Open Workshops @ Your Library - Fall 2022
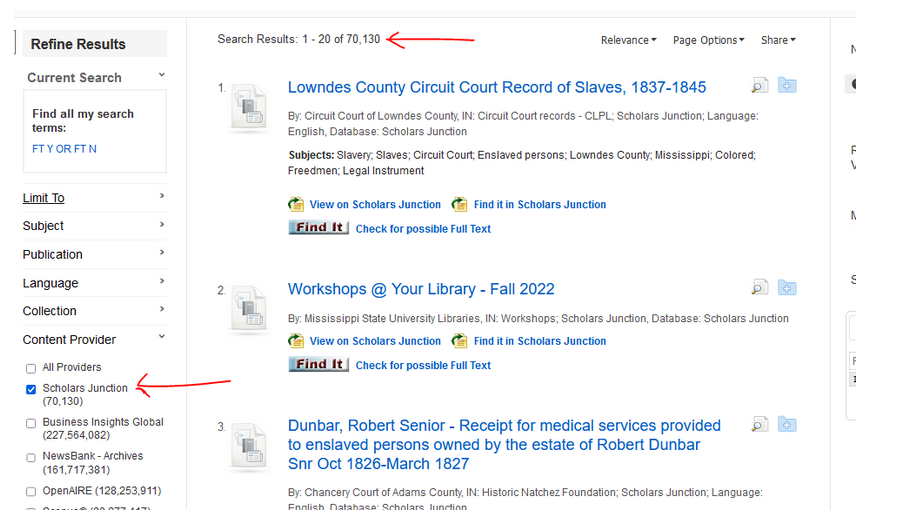This screenshot has height=528, width=909. (x=421, y=289)
